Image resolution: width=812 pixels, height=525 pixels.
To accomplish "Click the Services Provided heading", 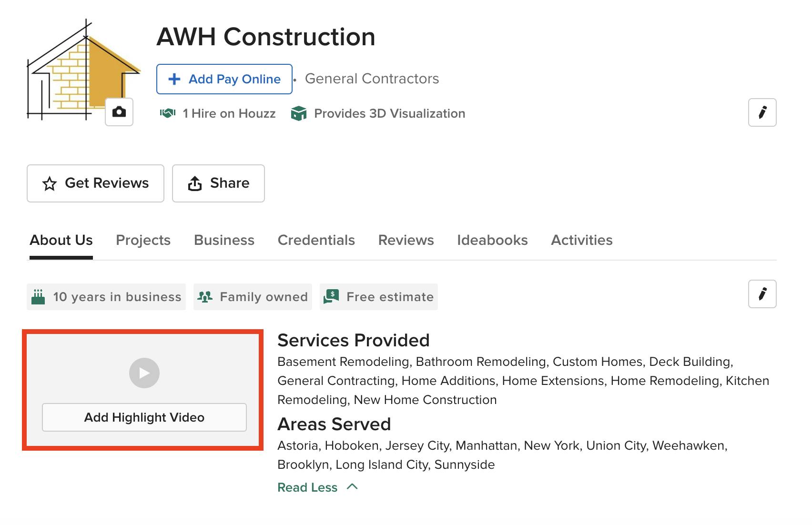I will (354, 340).
